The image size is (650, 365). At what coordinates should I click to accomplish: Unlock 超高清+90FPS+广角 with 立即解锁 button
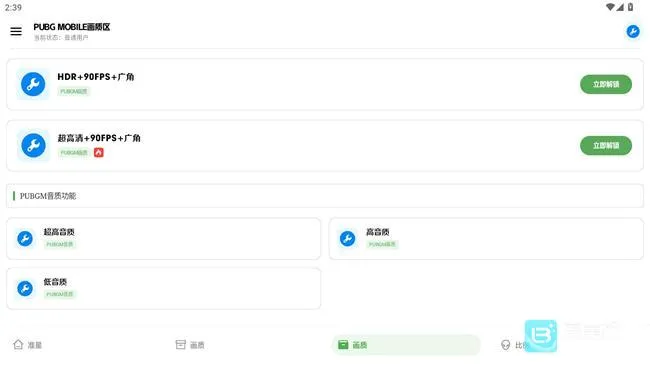[606, 146]
